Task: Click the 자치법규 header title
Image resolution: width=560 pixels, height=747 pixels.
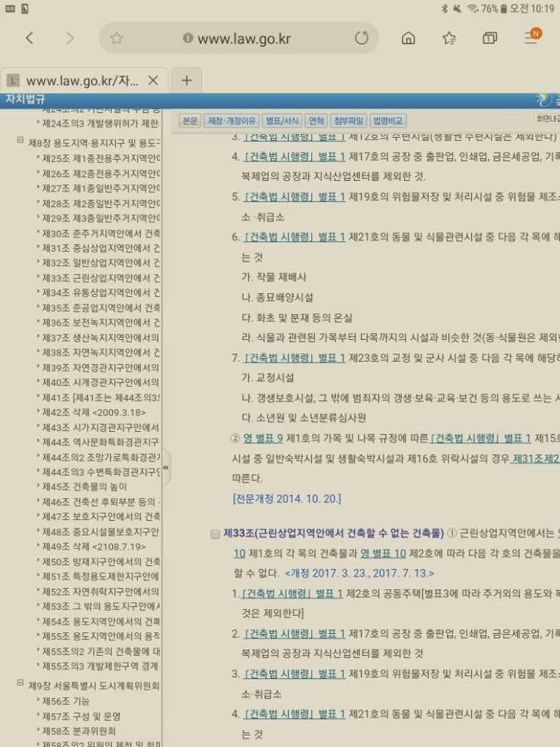Action: coord(25,99)
